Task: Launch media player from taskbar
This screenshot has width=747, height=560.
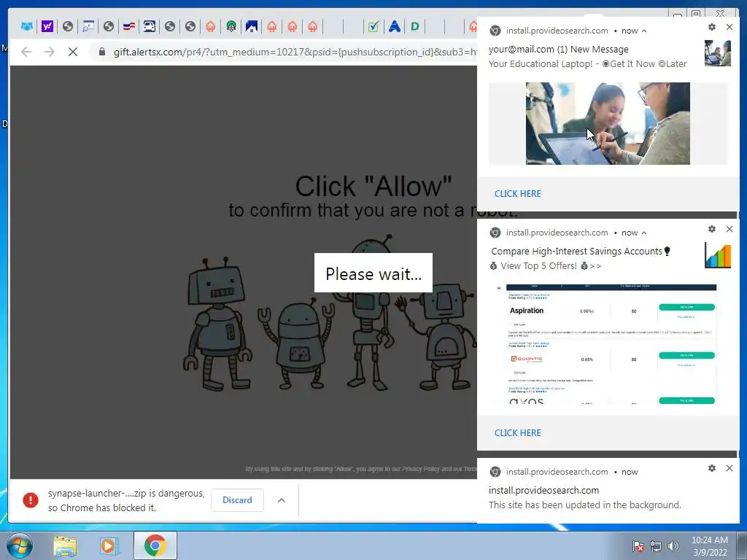Action: tap(108, 546)
